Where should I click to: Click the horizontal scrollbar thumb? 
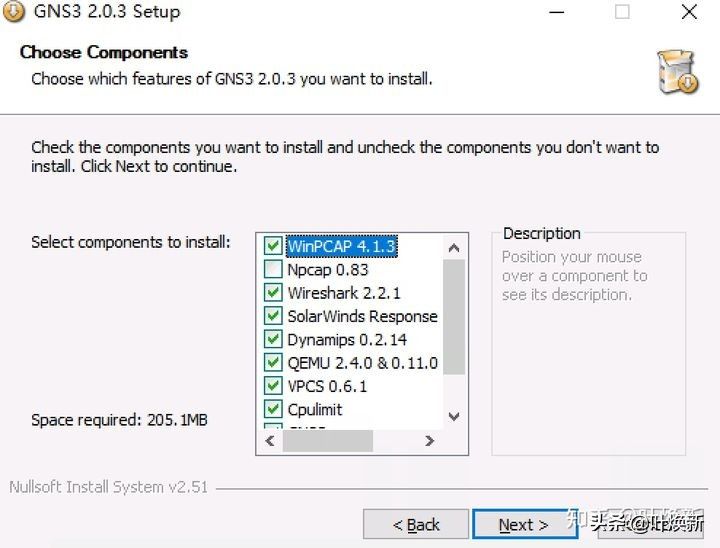click(328, 440)
